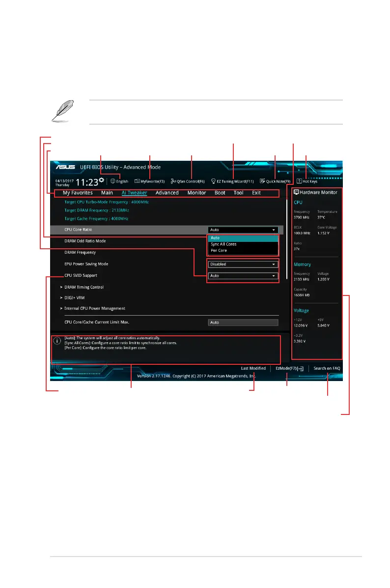Click the EzMode(F7) exit arrow icon

tap(301, 368)
